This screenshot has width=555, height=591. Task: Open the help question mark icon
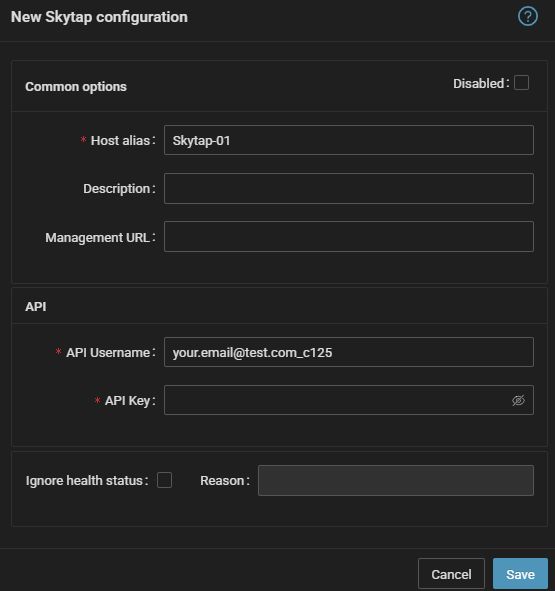527,17
